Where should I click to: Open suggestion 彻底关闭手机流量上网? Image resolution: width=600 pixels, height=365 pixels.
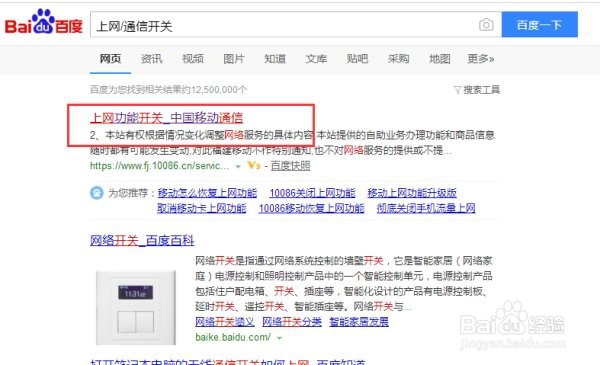426,208
